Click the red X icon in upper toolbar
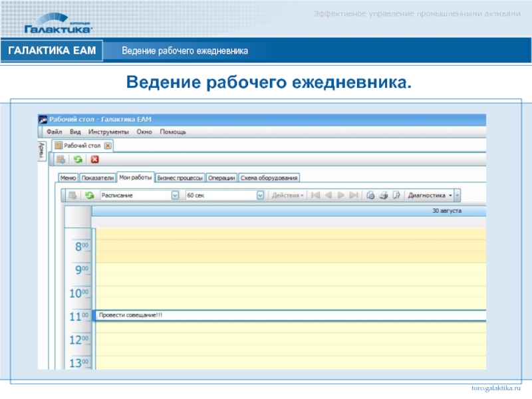The image size is (532, 399). [94, 160]
